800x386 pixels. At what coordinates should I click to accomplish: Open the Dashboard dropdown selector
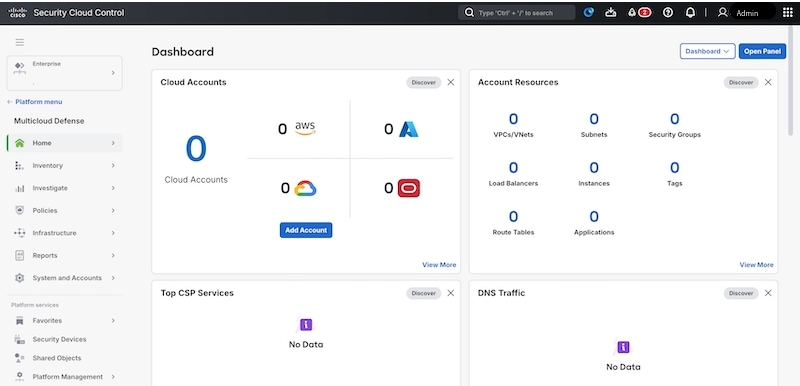click(707, 51)
